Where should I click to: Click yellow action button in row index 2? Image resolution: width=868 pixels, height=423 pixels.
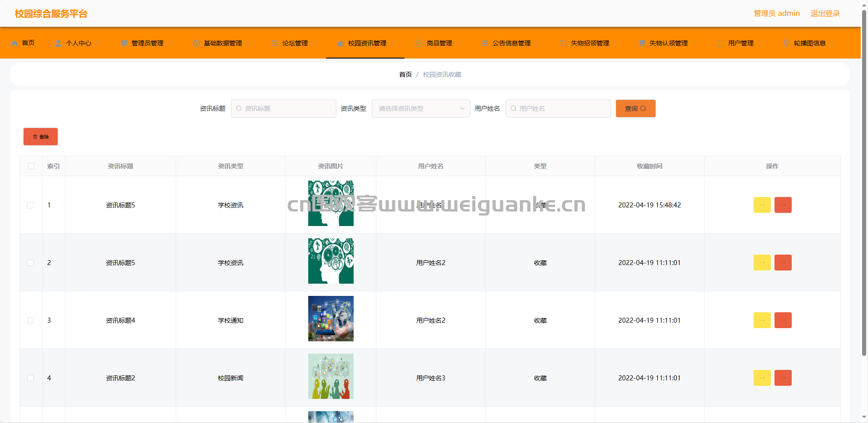(762, 263)
